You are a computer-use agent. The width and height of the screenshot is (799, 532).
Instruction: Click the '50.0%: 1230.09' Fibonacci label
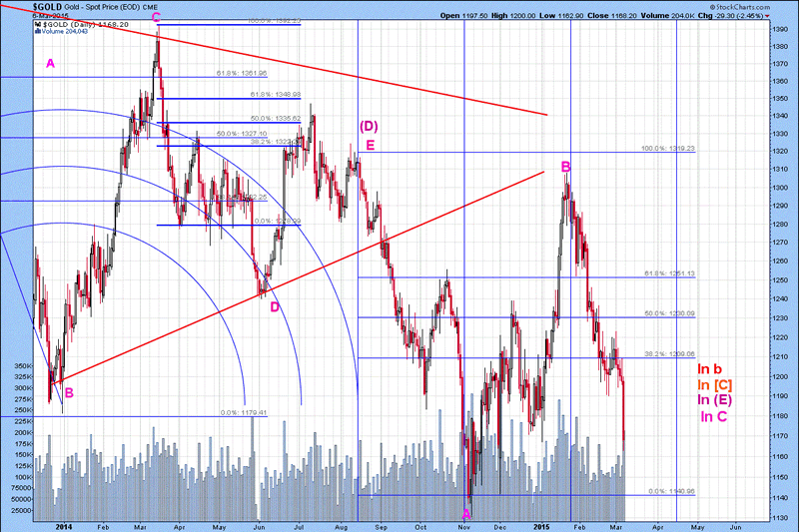(669, 314)
